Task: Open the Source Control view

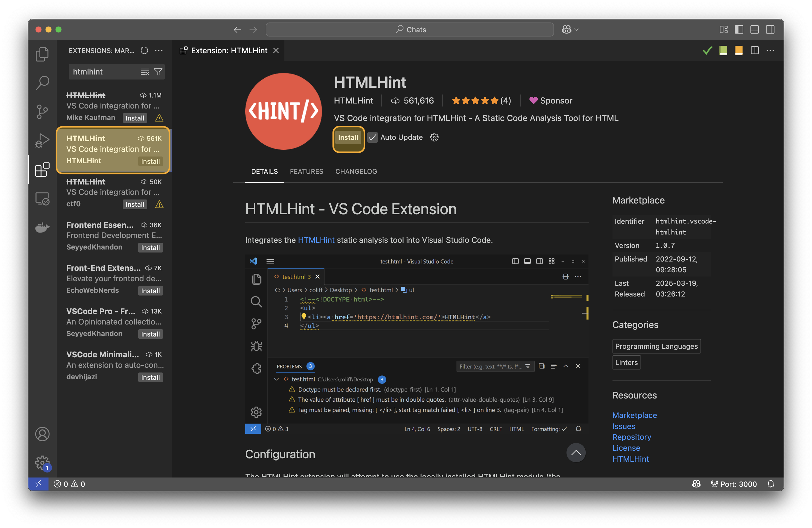Action: click(42, 111)
